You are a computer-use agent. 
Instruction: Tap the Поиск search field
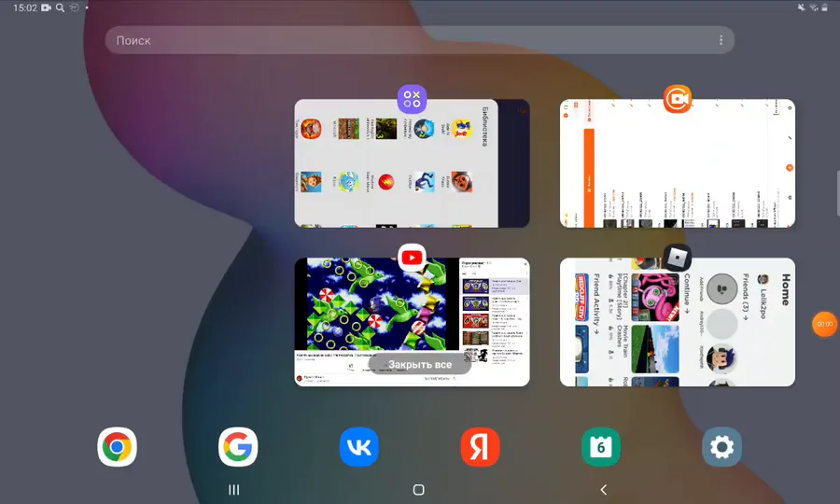(419, 40)
